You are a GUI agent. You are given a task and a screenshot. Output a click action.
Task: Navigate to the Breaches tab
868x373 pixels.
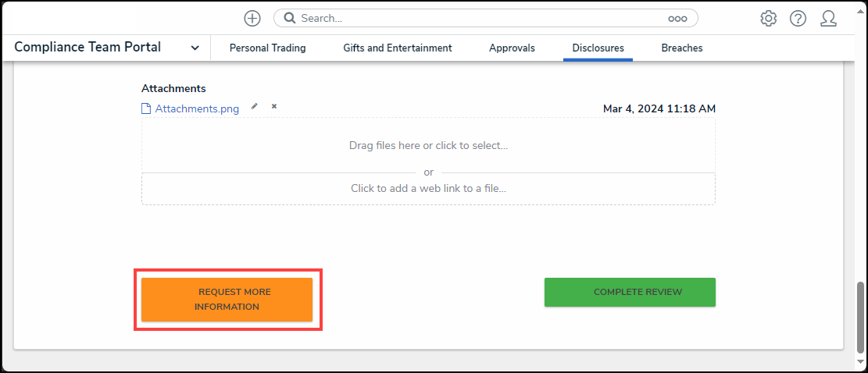(x=681, y=48)
